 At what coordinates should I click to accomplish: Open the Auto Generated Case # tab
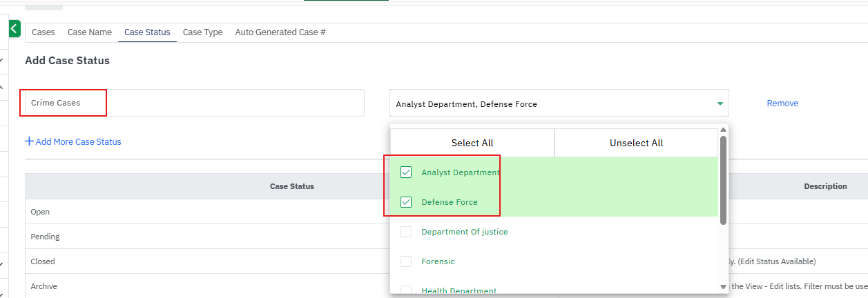point(280,32)
